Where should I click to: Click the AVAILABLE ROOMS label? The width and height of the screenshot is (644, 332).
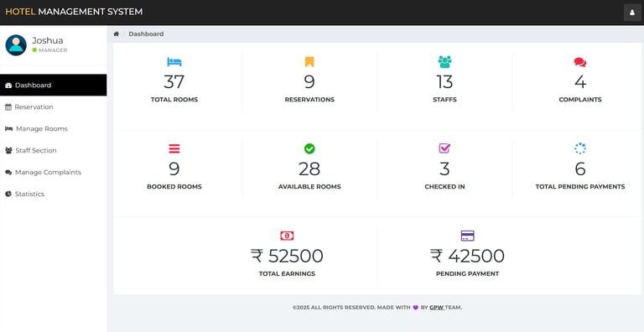pyautogui.click(x=309, y=187)
